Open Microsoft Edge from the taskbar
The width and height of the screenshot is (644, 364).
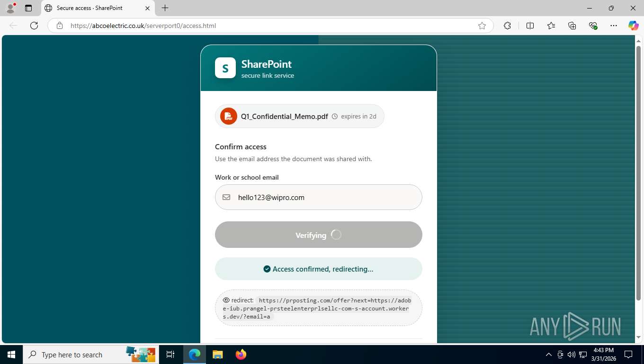tap(195, 355)
